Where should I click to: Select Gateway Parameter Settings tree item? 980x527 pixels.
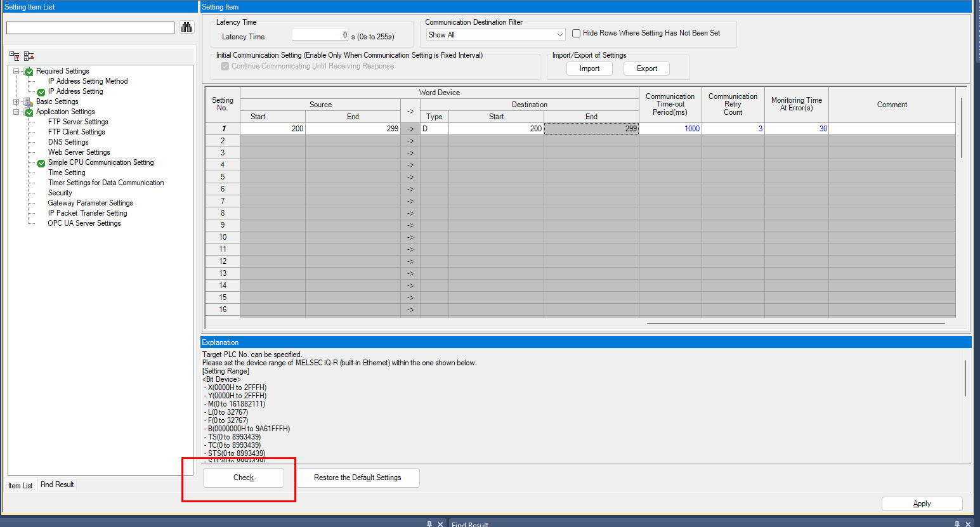[x=91, y=203]
